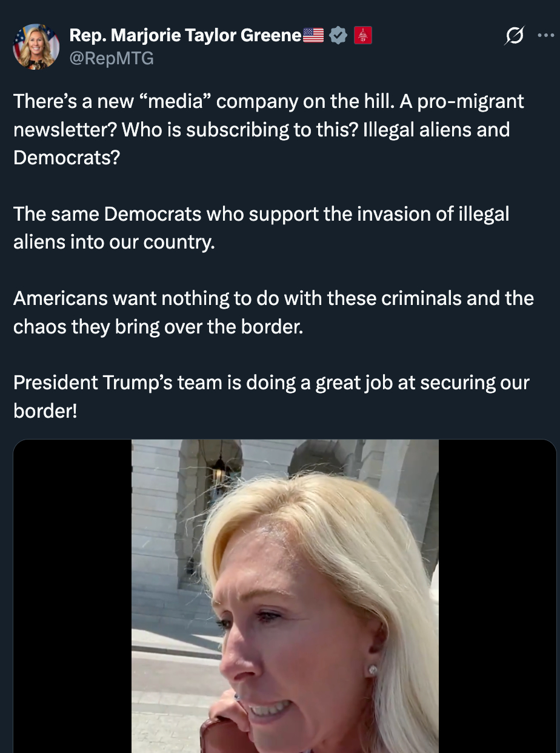
Task: Open the Rep. Marjorie Taylor Greene display name
Action: (x=185, y=36)
